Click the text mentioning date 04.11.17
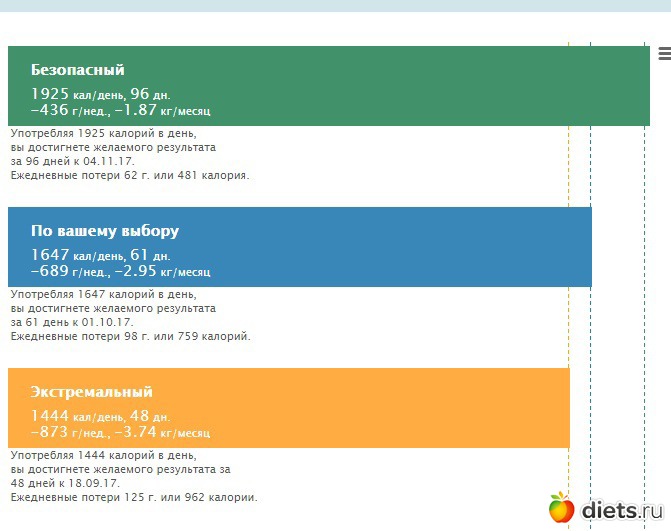 [73, 161]
